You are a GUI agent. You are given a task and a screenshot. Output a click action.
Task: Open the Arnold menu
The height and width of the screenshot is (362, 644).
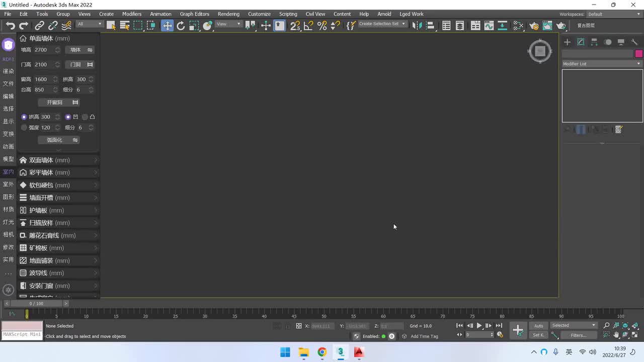pos(384,14)
